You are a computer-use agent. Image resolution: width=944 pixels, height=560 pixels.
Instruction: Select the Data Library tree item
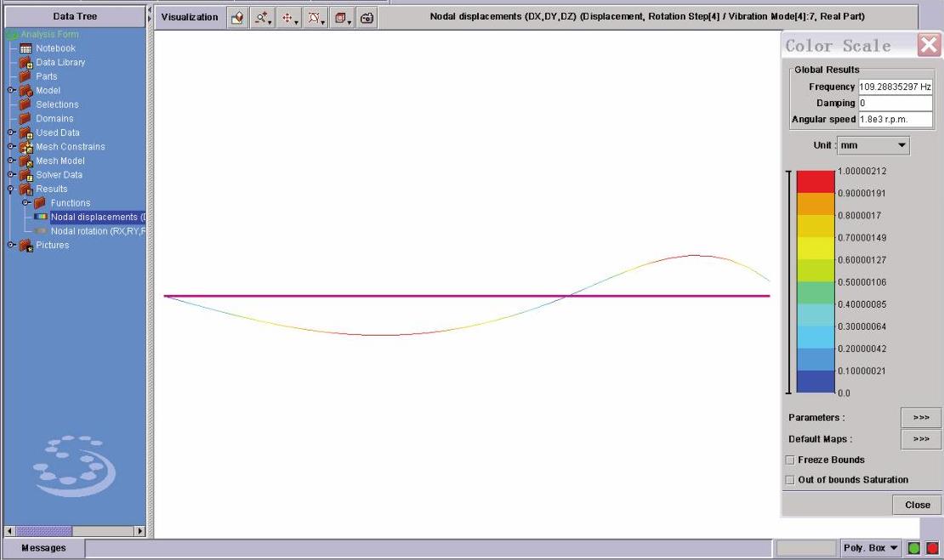coord(60,62)
